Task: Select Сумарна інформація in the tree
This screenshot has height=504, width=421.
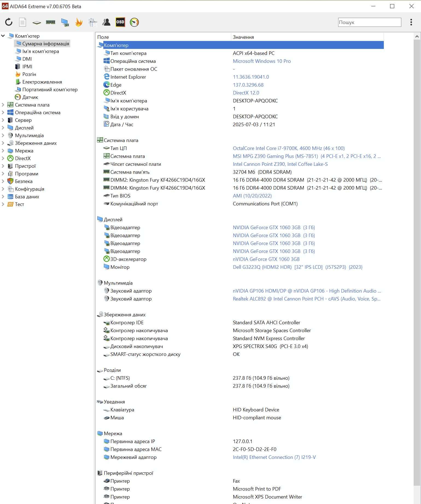Action: click(42, 43)
